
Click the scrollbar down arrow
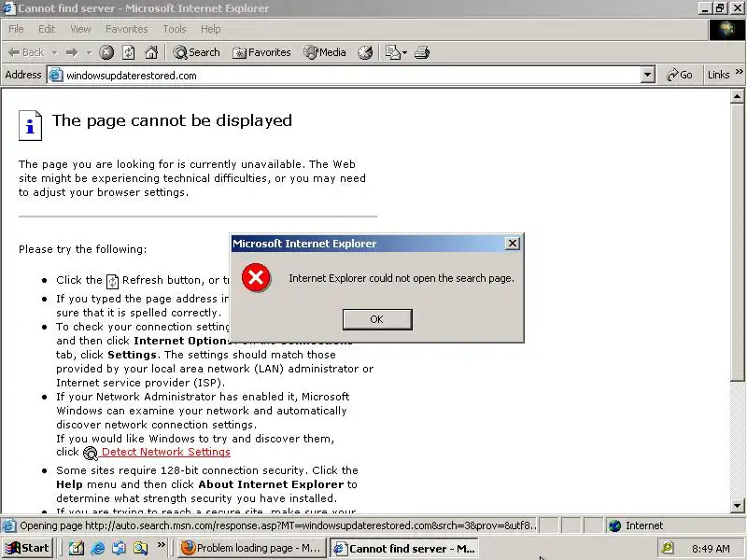click(x=737, y=506)
